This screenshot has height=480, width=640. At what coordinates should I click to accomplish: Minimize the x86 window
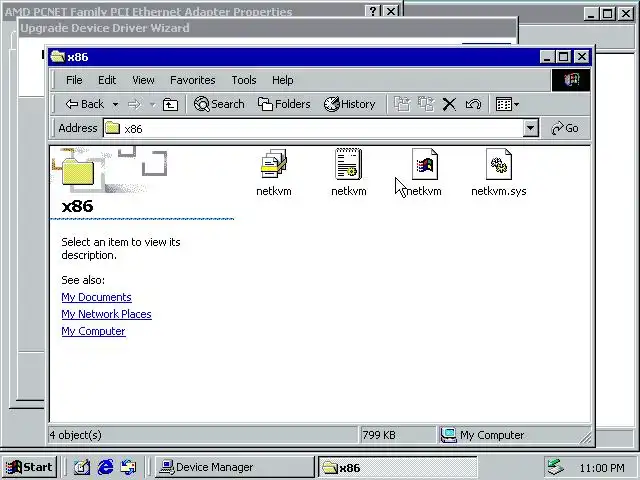[547, 57]
